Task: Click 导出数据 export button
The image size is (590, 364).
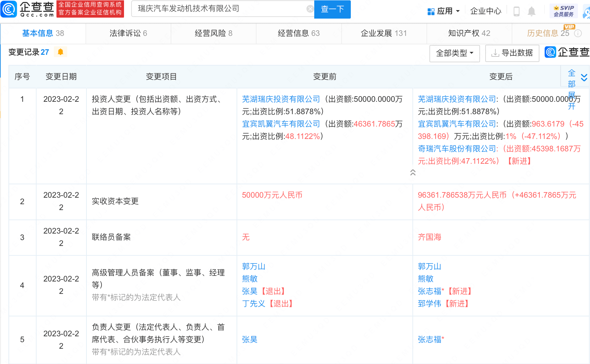Action: [x=512, y=53]
